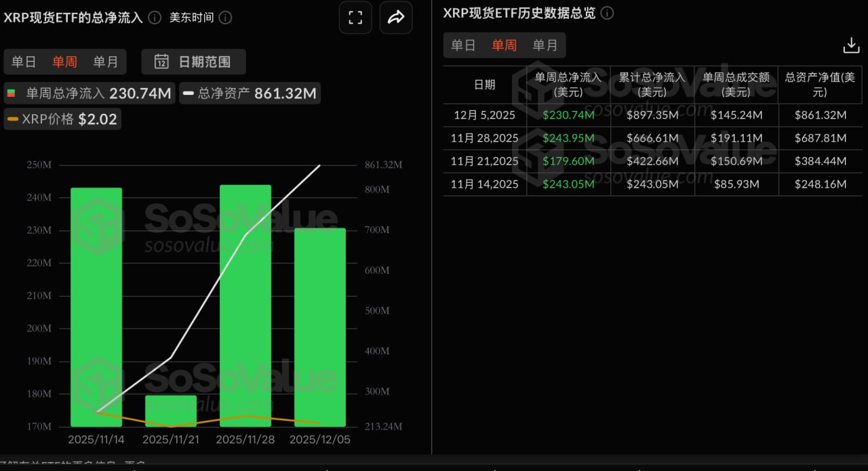
Task: Click info icon next to XRP现货ETF的总净流入
Action: tap(155, 18)
